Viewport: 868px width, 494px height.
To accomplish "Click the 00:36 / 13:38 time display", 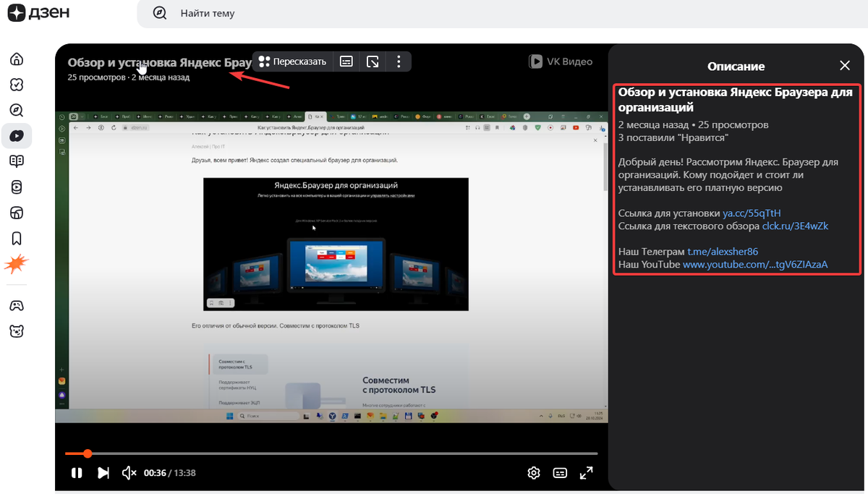I will pyautogui.click(x=170, y=473).
